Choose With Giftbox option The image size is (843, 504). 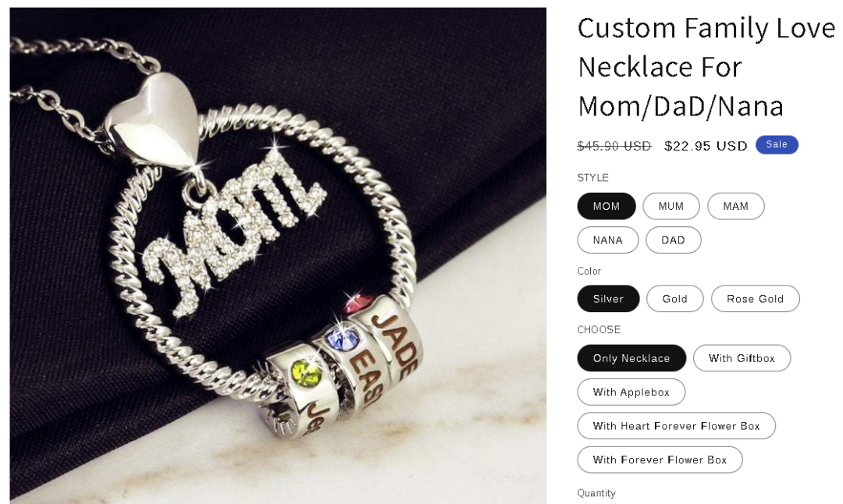pyautogui.click(x=742, y=358)
